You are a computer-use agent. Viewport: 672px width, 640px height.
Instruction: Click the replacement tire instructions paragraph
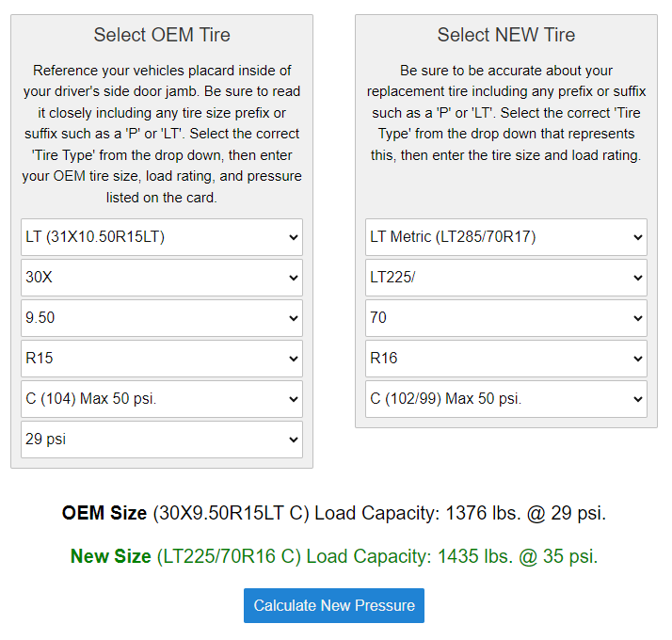[506, 113]
